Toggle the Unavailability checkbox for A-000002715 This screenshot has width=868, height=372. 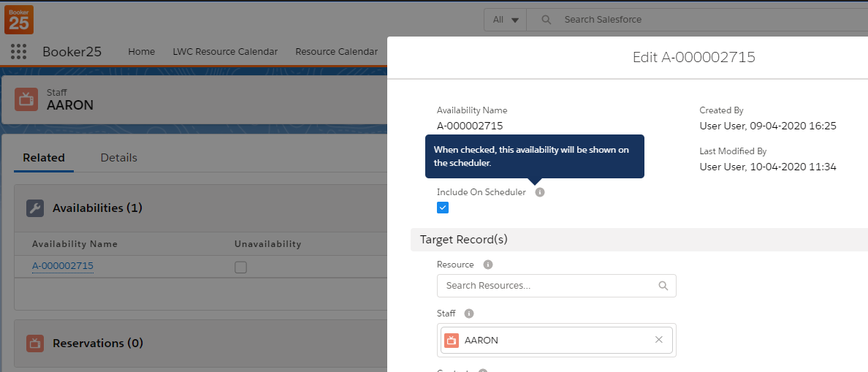coord(240,267)
